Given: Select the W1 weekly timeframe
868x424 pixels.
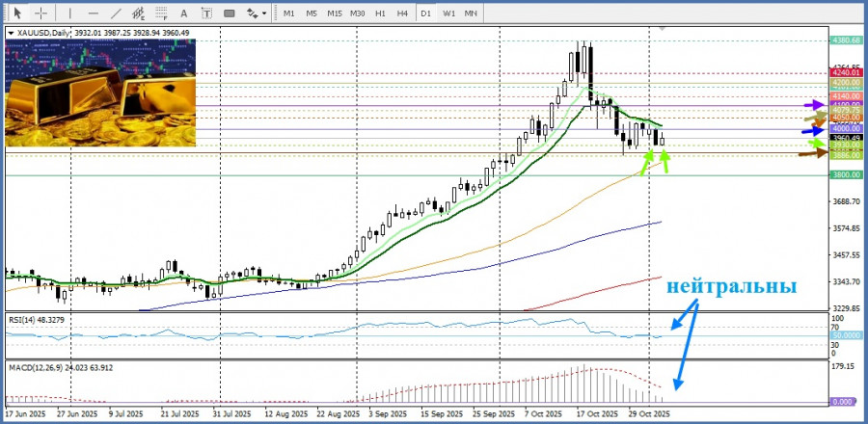Looking at the screenshot, I should click(449, 13).
